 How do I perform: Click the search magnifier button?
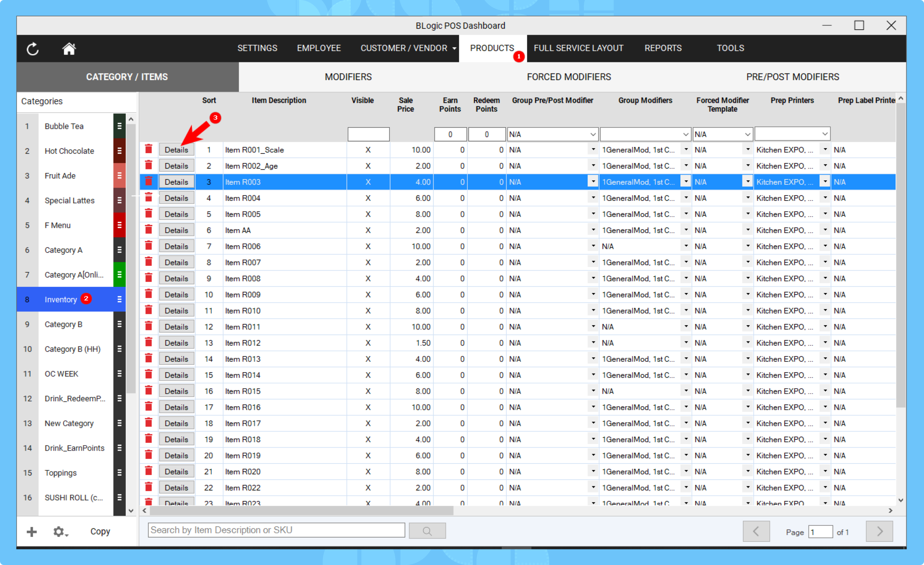pyautogui.click(x=427, y=530)
